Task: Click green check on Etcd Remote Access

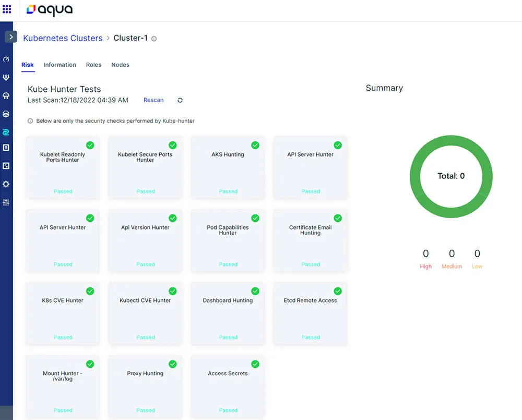Action: coord(338,291)
